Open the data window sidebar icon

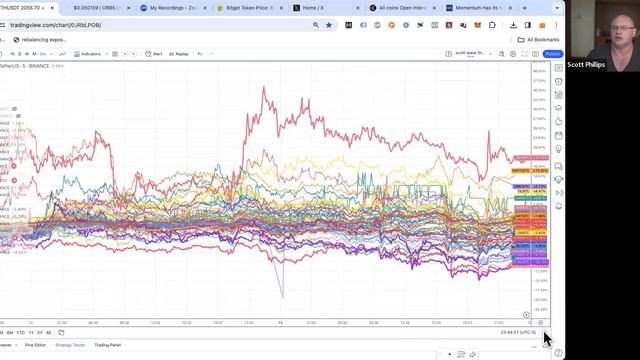point(558,95)
